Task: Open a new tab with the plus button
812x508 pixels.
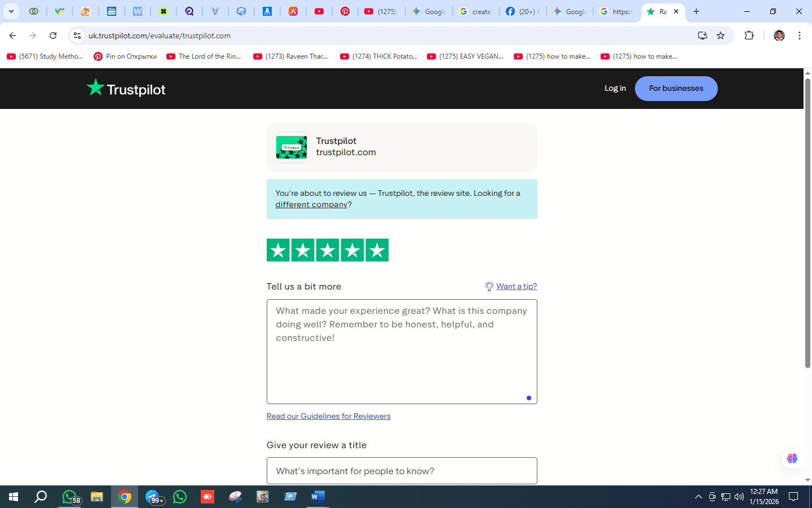Action: 696,11
